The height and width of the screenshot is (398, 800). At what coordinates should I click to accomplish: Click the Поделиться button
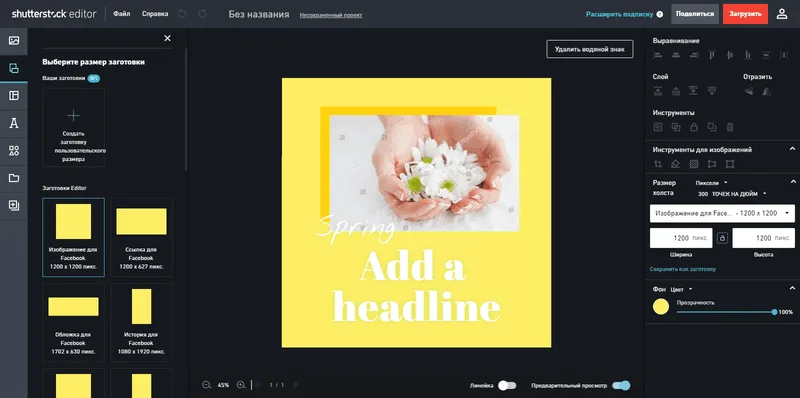tap(695, 14)
